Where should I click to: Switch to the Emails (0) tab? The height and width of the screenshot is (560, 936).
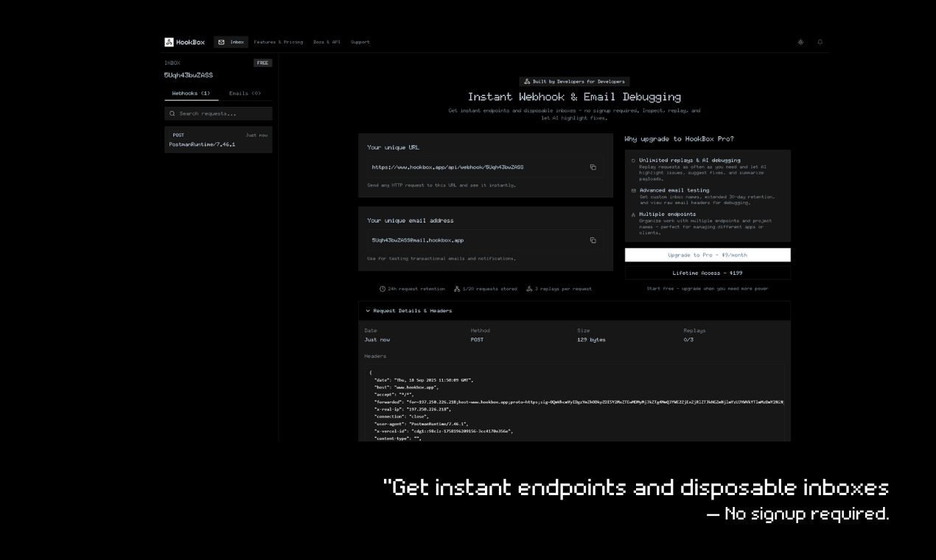[x=245, y=94]
